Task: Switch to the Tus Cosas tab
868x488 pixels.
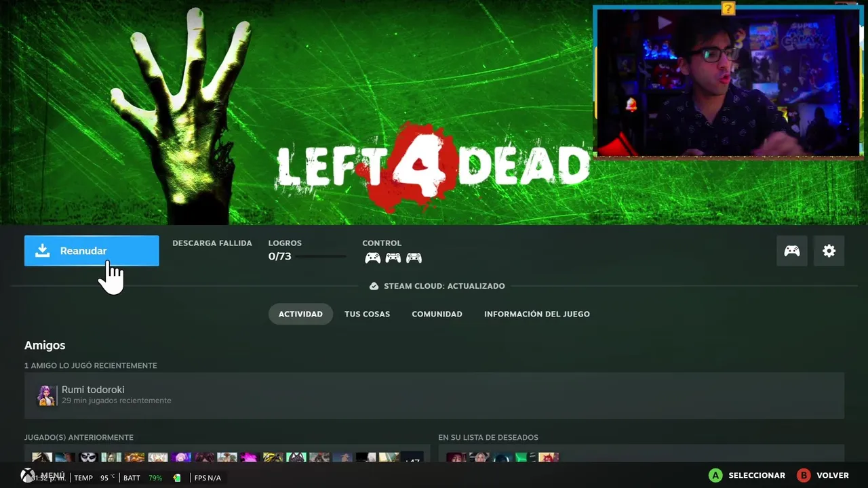Action: (x=367, y=314)
